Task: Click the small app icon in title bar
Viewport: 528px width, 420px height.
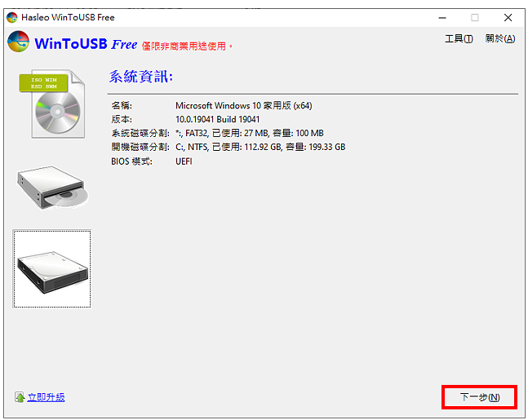Action: (x=11, y=17)
